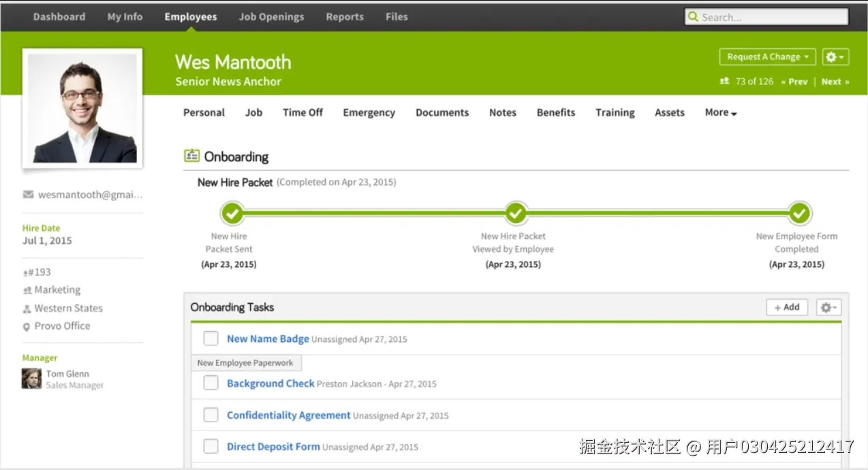Open the Onboarding Tasks gear dropdown

[x=828, y=307]
